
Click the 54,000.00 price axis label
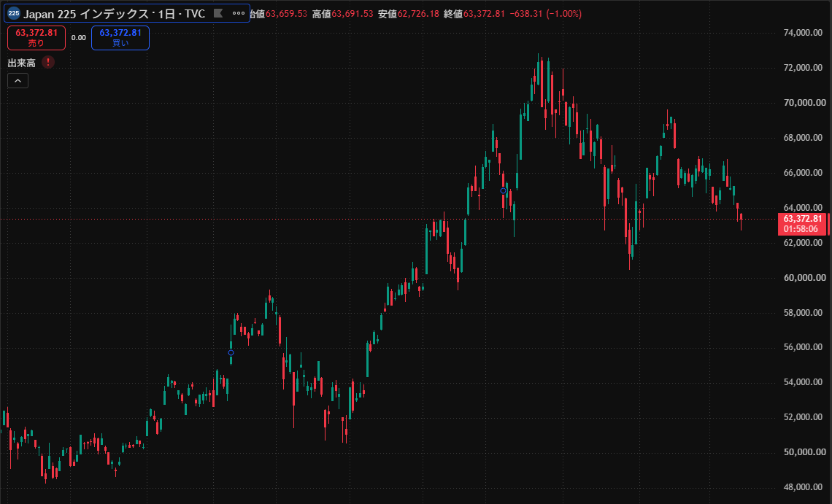(x=803, y=382)
